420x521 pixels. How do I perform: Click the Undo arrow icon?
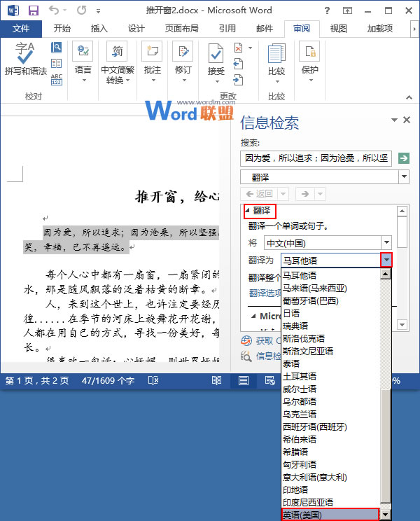coord(54,11)
